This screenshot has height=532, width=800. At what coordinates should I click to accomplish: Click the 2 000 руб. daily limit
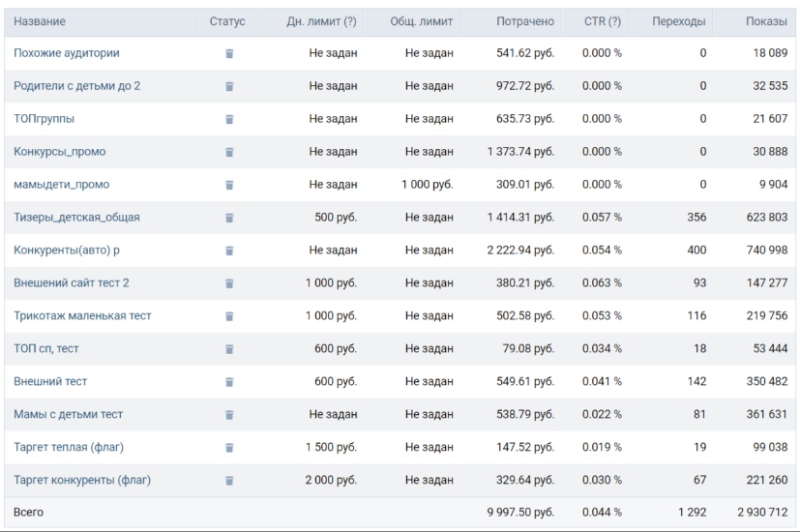coord(331,480)
